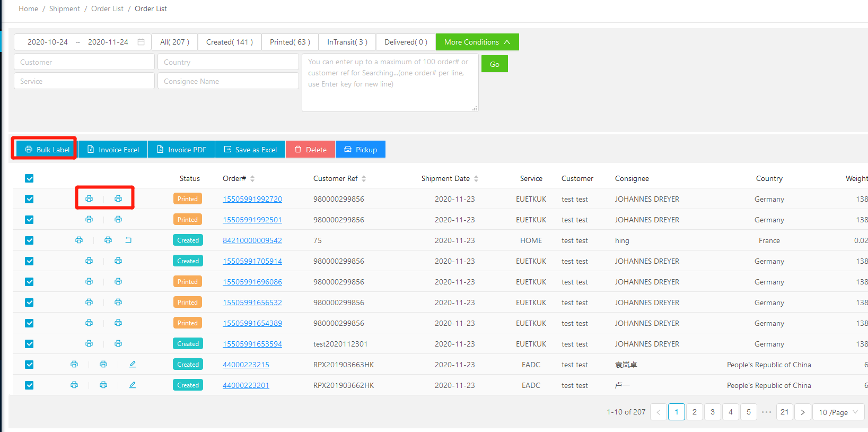Click second printer icon for order 44000223215
The width and height of the screenshot is (868, 432).
[103, 364]
